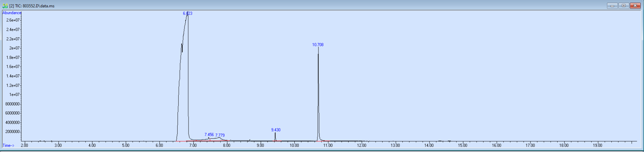Image resolution: width=644 pixels, height=152 pixels.
Task: Click the 2e+07 abundance tick value
Action: coord(15,48)
